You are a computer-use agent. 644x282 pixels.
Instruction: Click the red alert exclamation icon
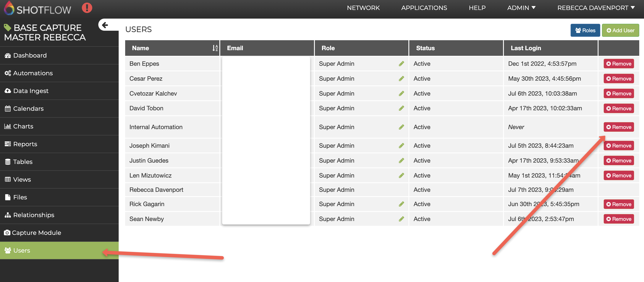(87, 8)
